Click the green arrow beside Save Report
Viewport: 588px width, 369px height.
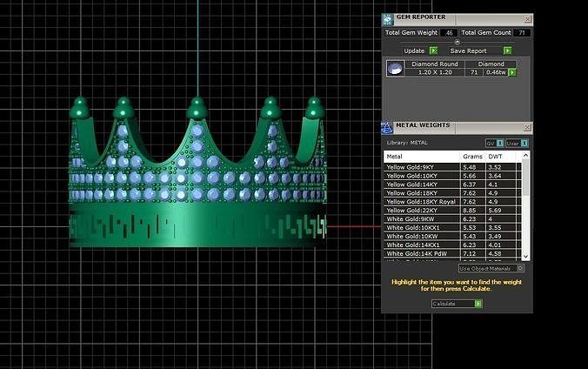[507, 50]
